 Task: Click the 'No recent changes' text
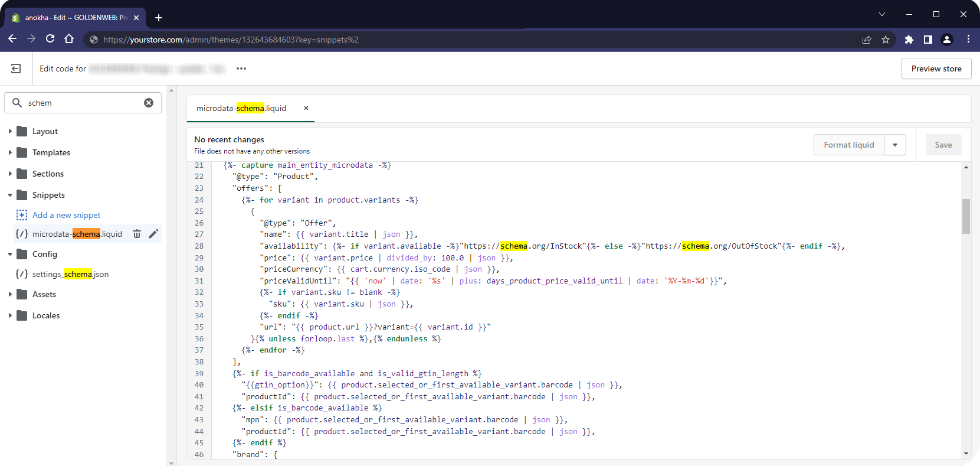229,139
